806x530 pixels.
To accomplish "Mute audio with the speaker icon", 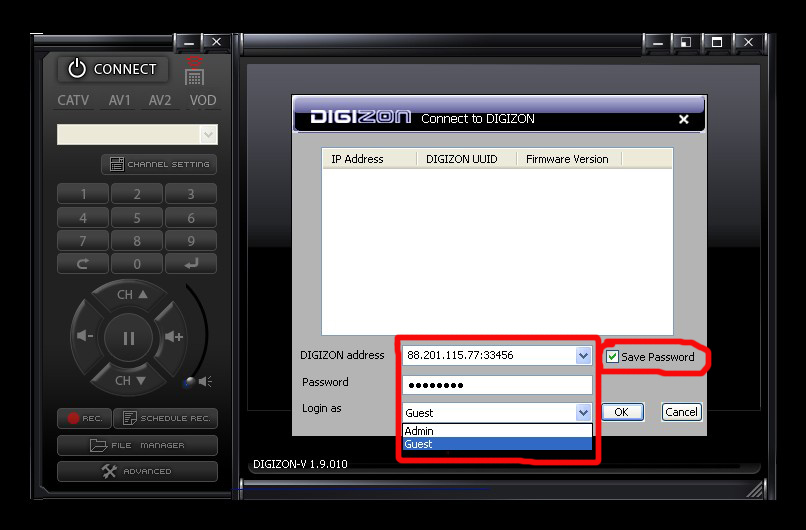I will click(205, 381).
